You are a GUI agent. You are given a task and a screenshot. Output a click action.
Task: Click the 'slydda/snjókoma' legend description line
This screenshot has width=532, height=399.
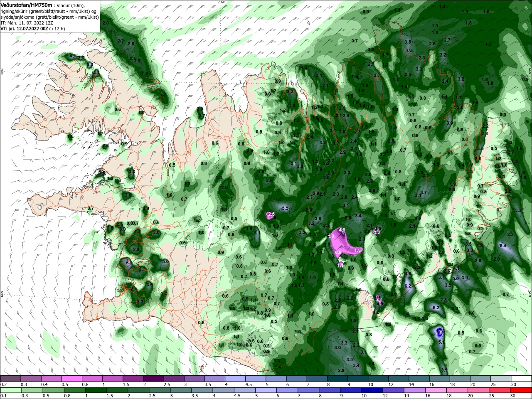[x=49, y=17]
